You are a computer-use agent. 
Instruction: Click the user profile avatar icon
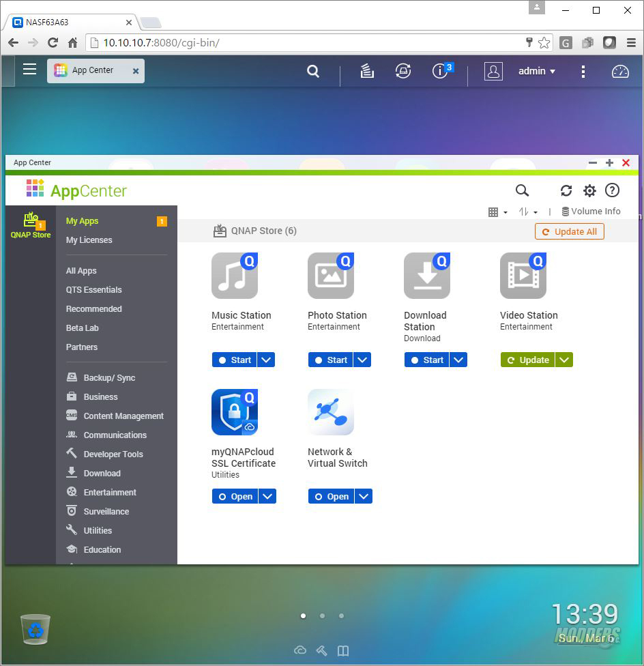(x=493, y=71)
